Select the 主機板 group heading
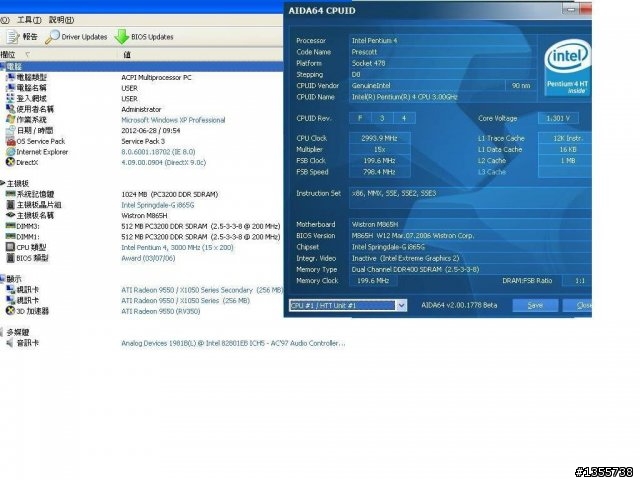The width and height of the screenshot is (640, 480). 18,184
